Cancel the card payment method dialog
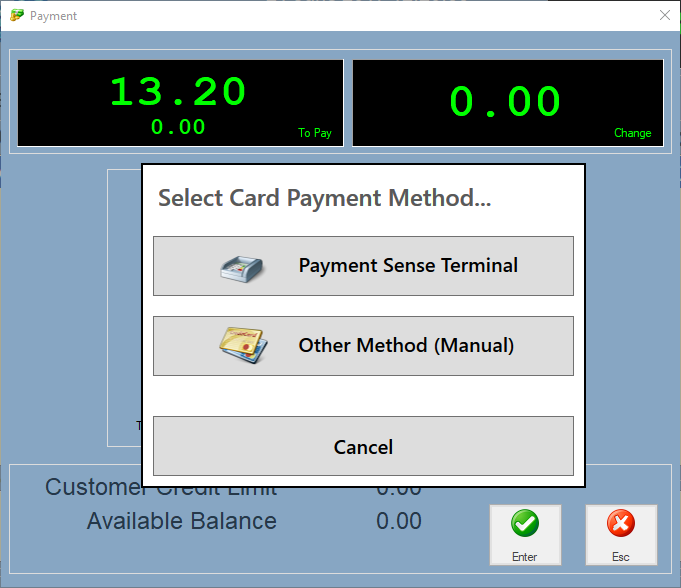The image size is (681, 588). point(363,446)
